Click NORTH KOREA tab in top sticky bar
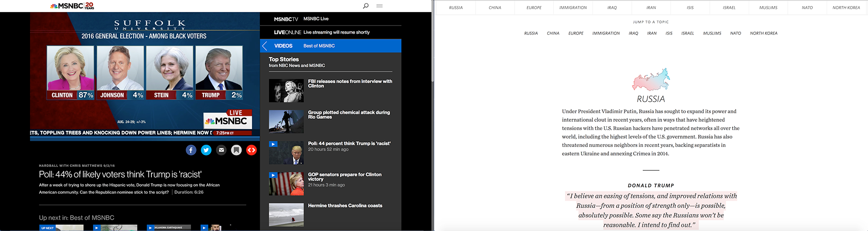This screenshot has height=231, width=868. [846, 7]
